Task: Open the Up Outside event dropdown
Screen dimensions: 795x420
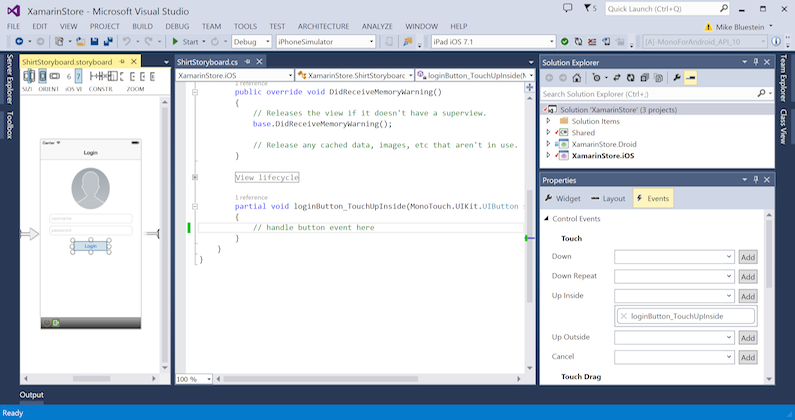Action: pyautogui.click(x=674, y=337)
